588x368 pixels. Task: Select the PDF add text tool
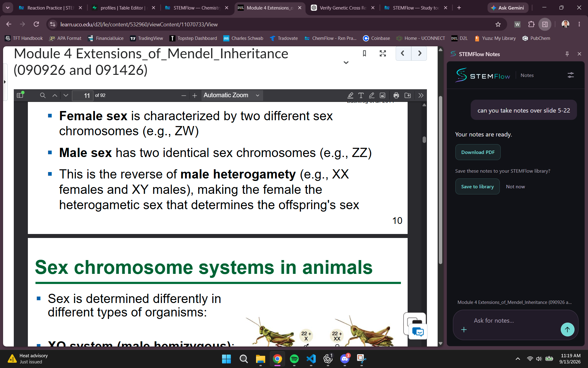coord(361,95)
